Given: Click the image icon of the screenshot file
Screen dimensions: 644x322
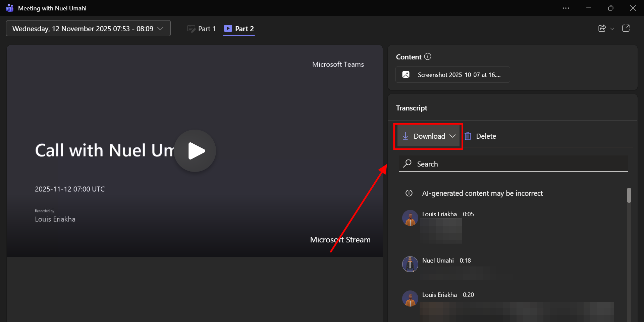Looking at the screenshot, I should pos(406,75).
